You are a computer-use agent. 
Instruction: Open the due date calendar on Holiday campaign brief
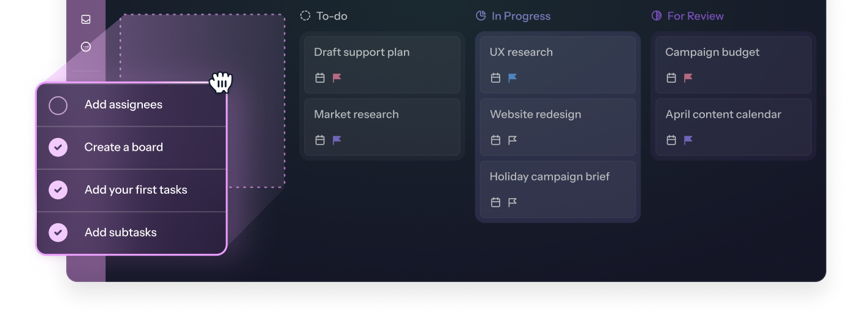pyautogui.click(x=495, y=202)
